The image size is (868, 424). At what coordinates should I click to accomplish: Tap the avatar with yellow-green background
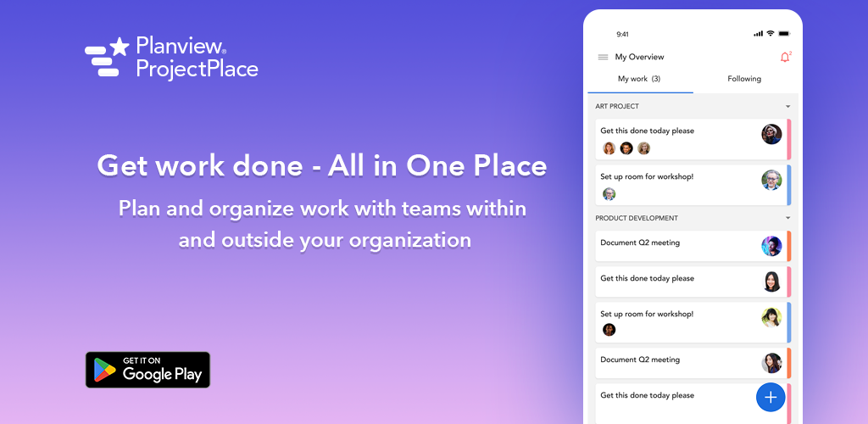[x=771, y=317]
